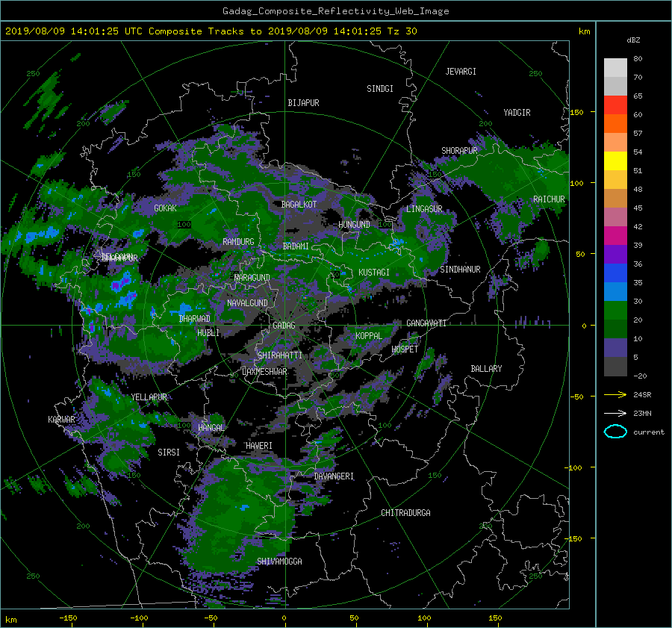Viewport: 672px width, 628px height.
Task: Click the 80 value on dBZ scale
Action: point(638,59)
